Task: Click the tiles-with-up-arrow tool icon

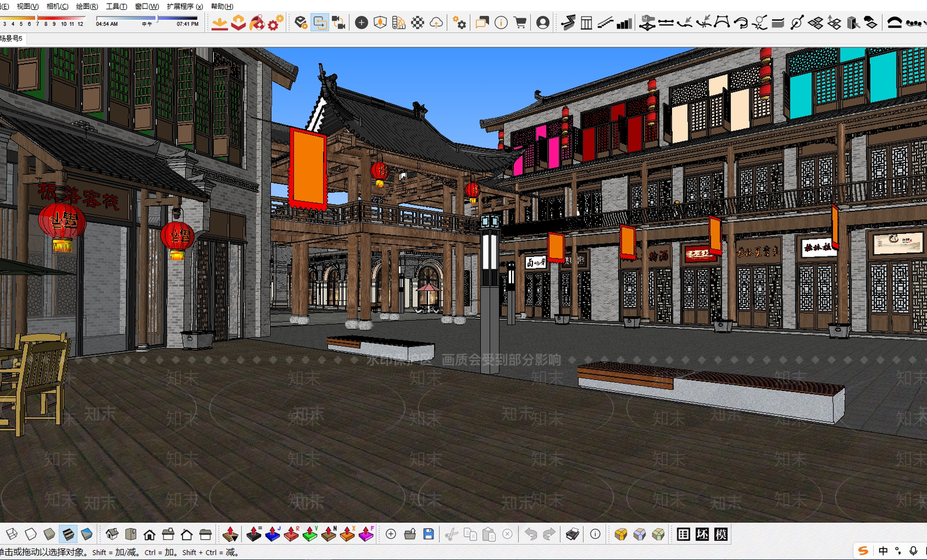Action: pos(834,23)
